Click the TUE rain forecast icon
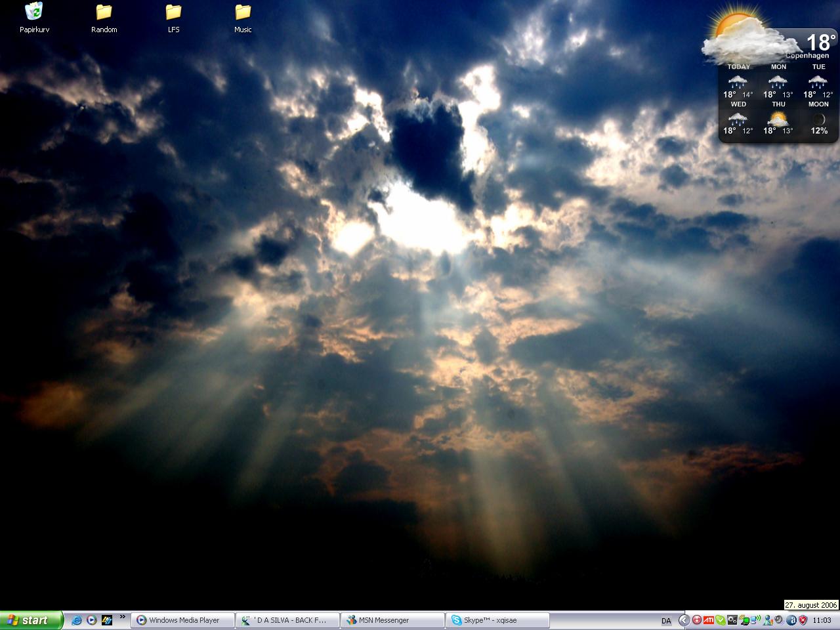This screenshot has height=630, width=840. (818, 81)
